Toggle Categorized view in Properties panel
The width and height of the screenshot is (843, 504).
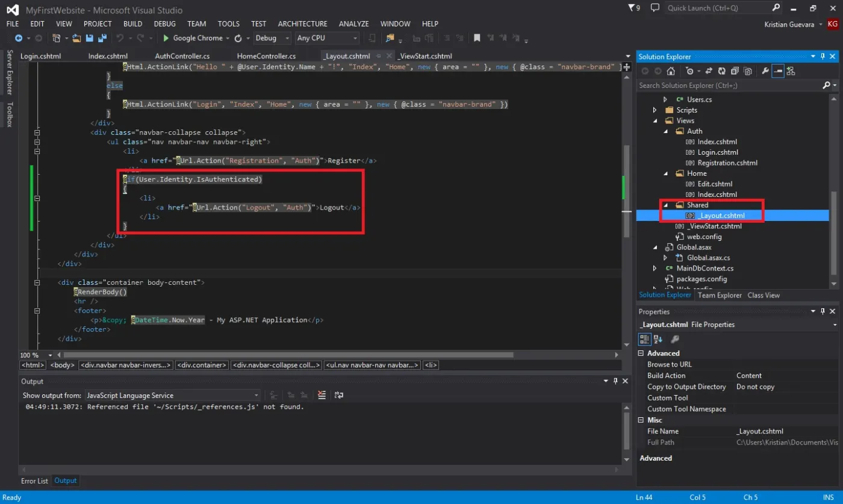tap(645, 339)
